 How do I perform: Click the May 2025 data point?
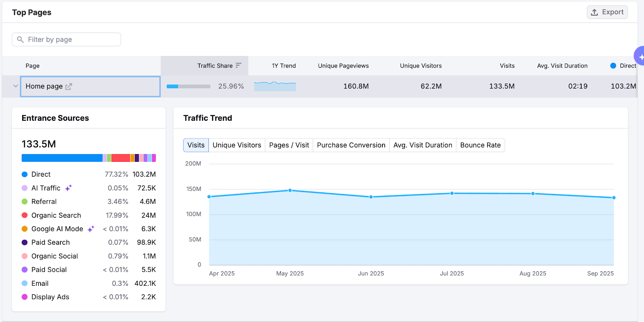click(x=290, y=190)
